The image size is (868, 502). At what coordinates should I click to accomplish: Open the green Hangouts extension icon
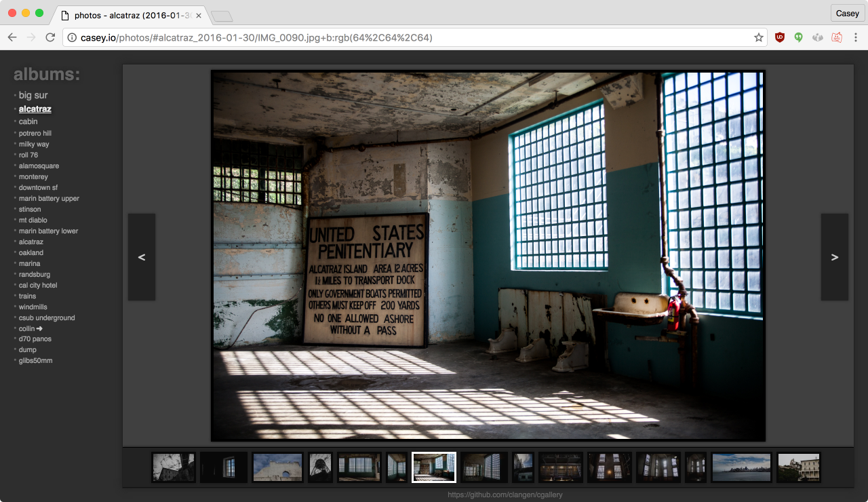tap(799, 37)
